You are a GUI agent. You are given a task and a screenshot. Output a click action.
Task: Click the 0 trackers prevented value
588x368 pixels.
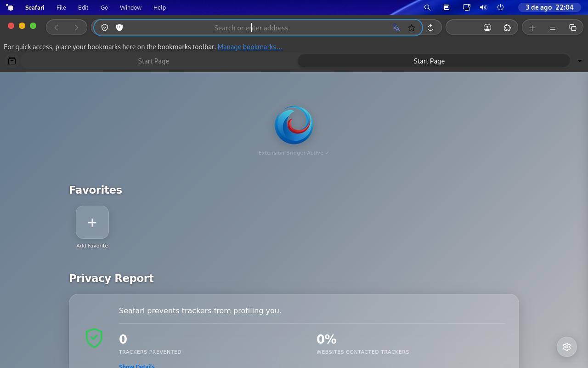coord(123,339)
